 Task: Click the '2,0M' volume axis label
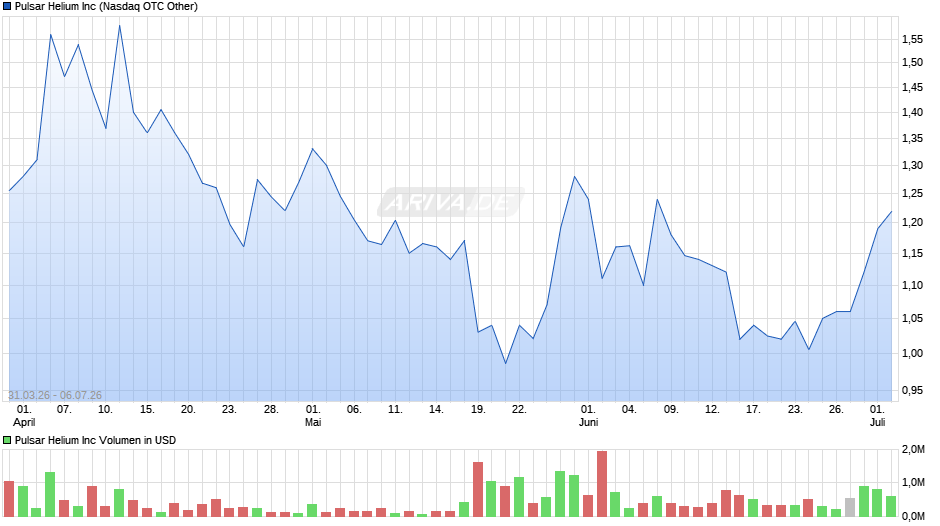(x=913, y=449)
